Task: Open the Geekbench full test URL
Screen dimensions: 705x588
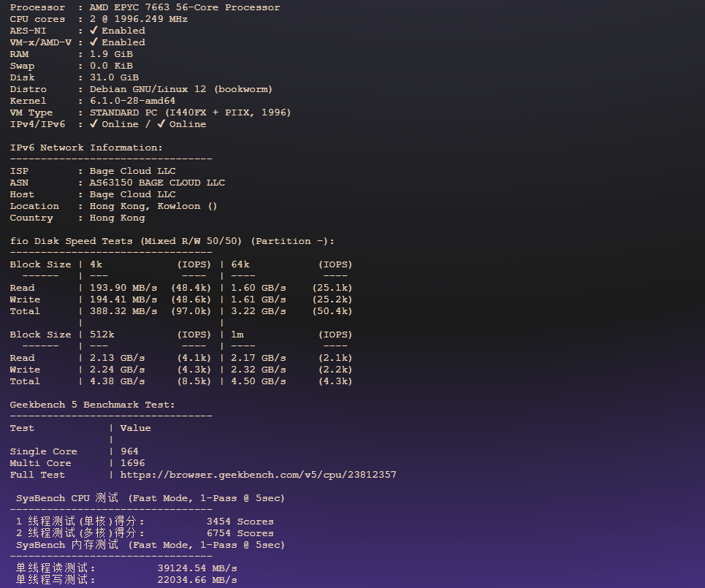Action: coord(258,475)
